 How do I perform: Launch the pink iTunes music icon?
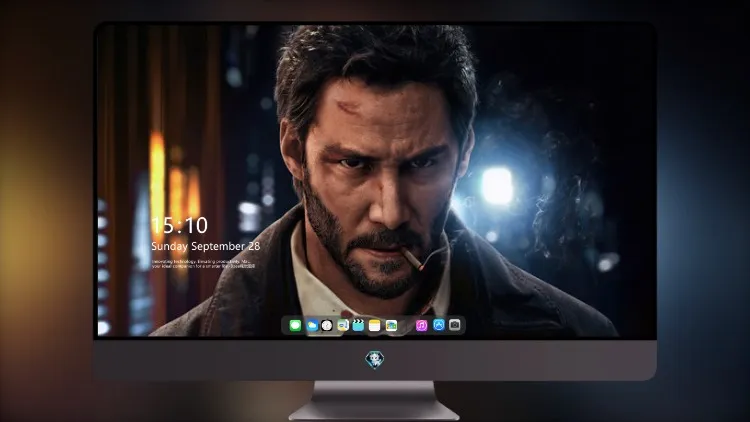pos(421,325)
